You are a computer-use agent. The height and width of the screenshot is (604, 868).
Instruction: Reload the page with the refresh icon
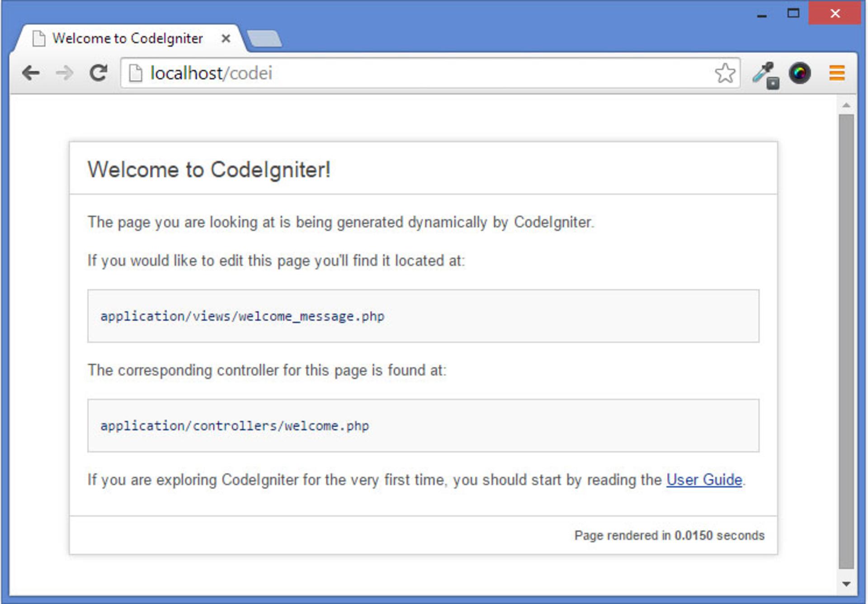click(98, 73)
